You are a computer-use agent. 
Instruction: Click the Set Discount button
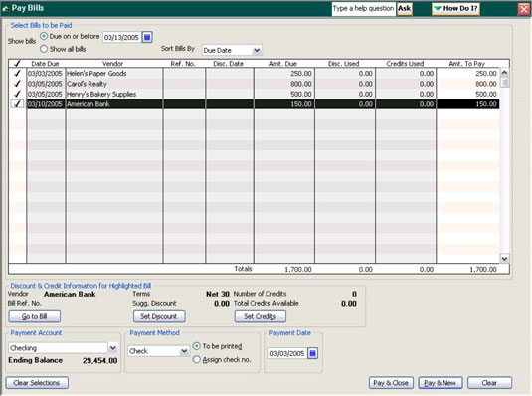[159, 316]
